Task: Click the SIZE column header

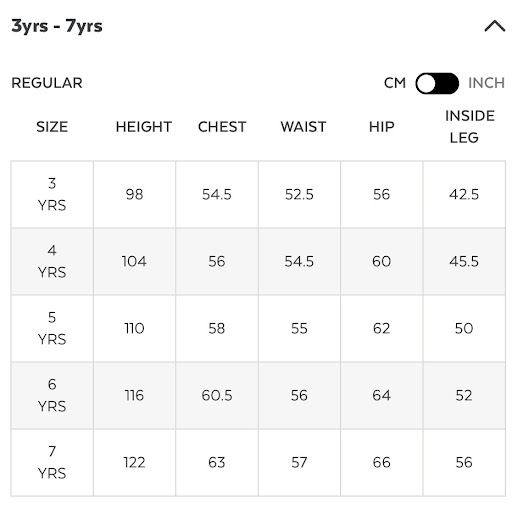Action: pos(52,127)
